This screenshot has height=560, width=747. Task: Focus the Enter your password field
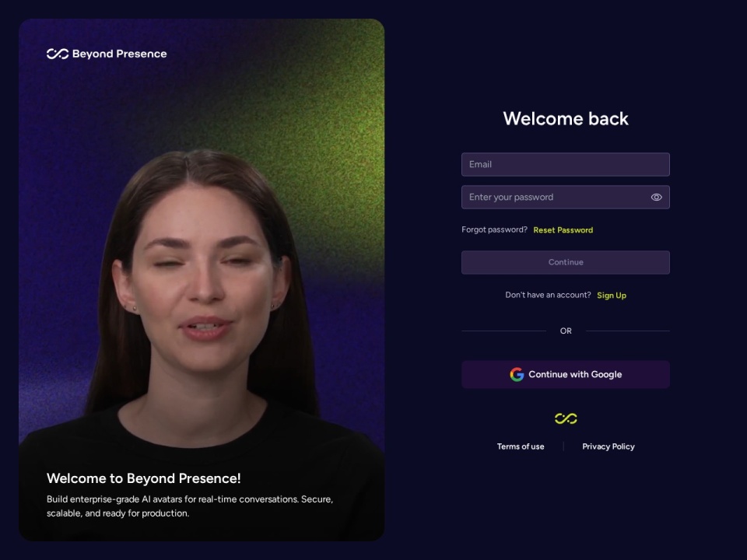(x=566, y=197)
